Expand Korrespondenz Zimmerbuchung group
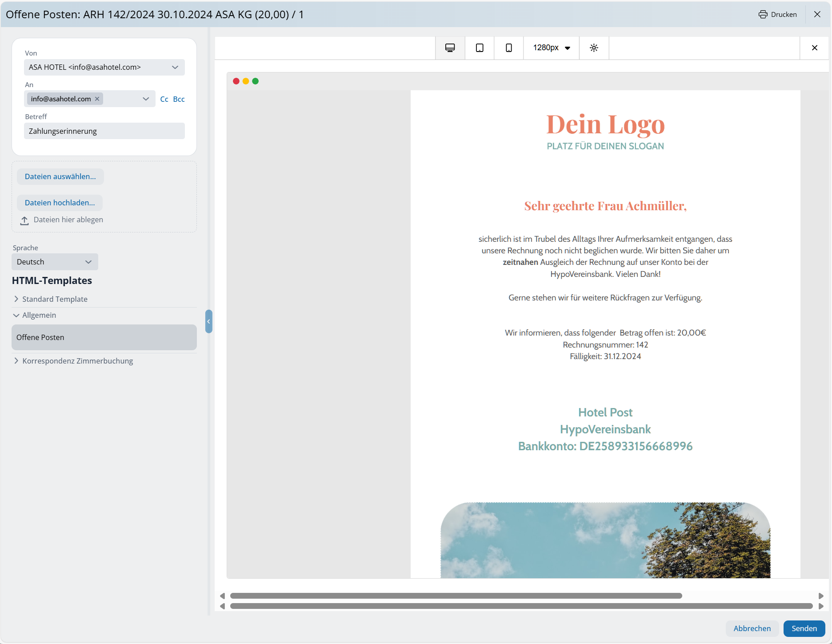832x644 pixels. coord(16,361)
